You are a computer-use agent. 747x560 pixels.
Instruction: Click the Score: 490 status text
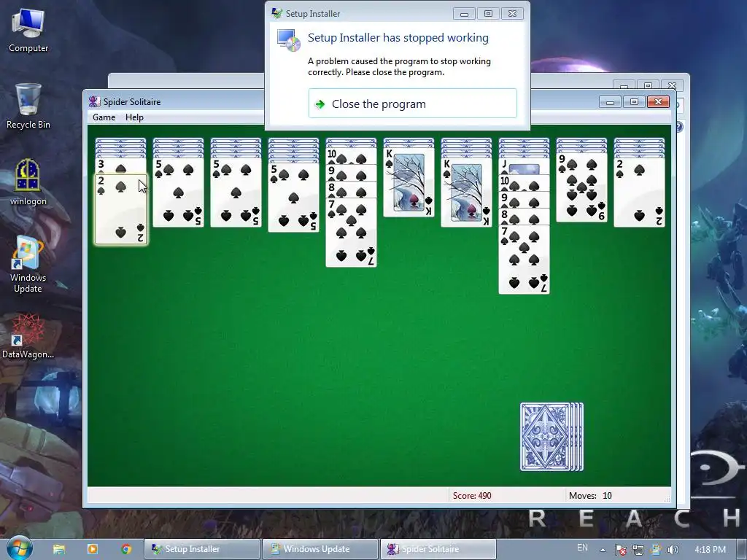pyautogui.click(x=472, y=496)
